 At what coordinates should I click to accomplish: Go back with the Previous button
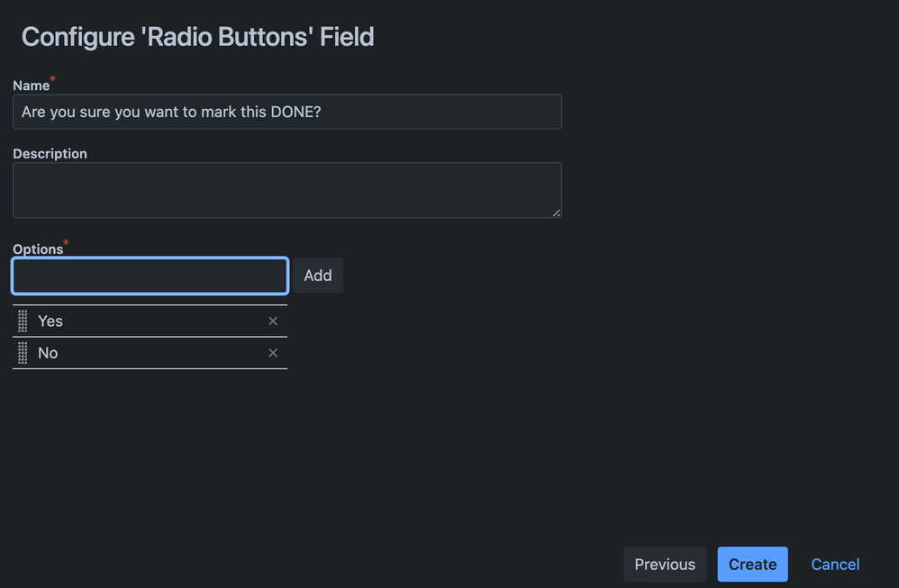tap(665, 565)
